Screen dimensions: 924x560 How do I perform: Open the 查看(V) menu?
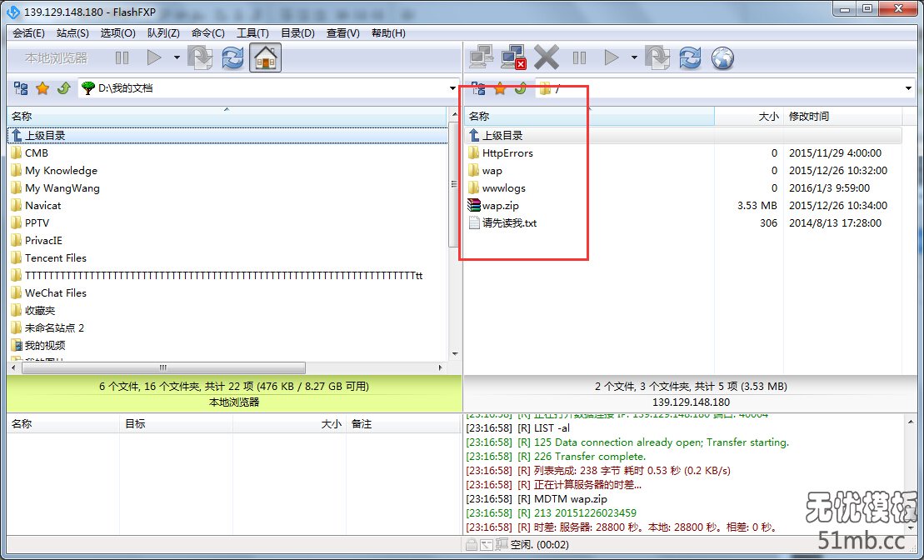pyautogui.click(x=343, y=33)
